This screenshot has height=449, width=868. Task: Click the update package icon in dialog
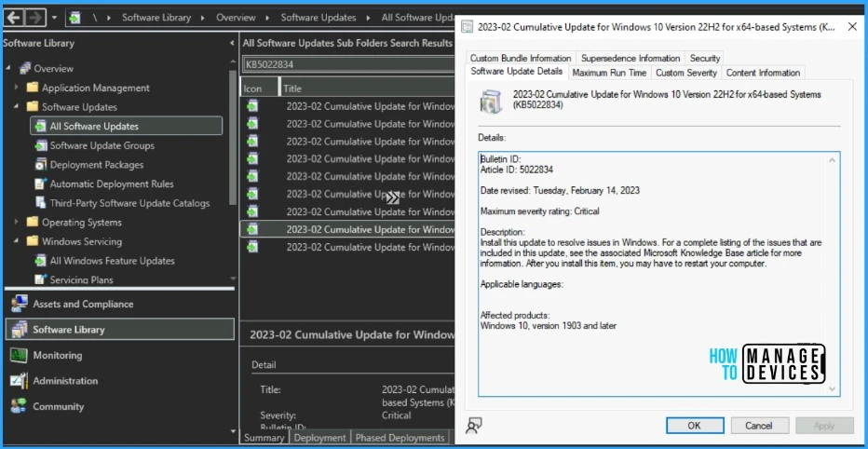[491, 102]
